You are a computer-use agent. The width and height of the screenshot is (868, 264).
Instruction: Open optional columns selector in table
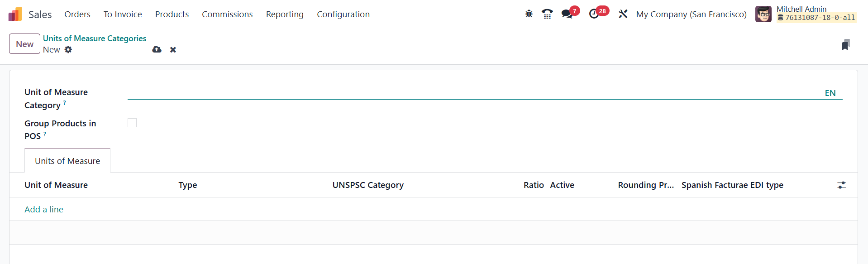[x=841, y=185]
